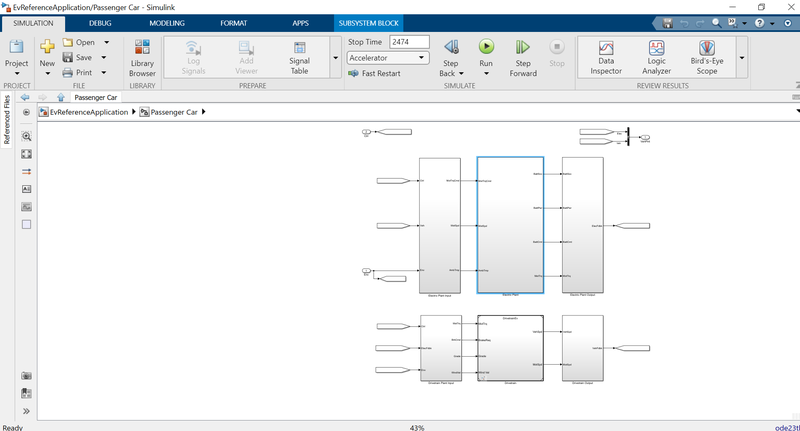Select the Annotation text palette icon
This screenshot has width=800, height=431.
(x=27, y=189)
